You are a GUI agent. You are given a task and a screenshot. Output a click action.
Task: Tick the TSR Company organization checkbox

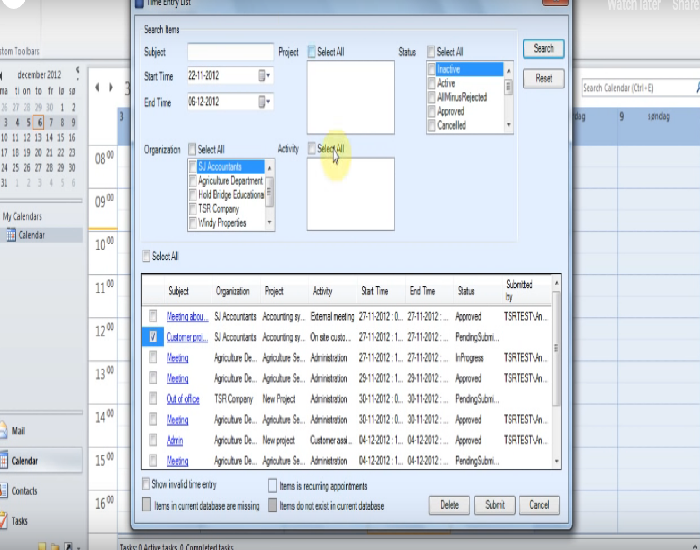point(193,209)
